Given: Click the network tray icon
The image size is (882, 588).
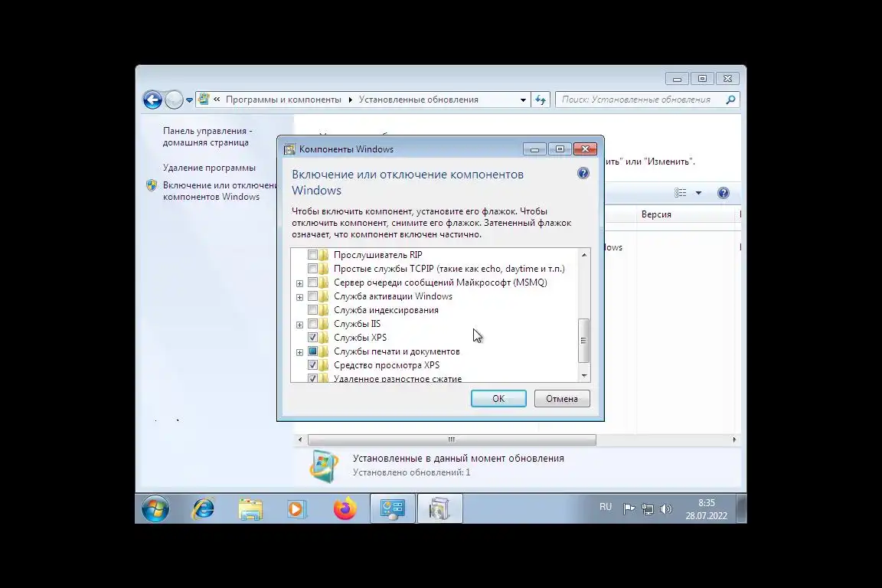Looking at the screenshot, I should pos(648,509).
